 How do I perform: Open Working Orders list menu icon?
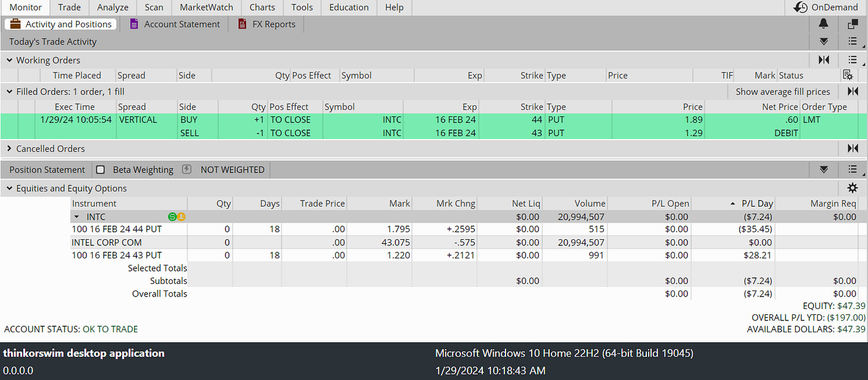[x=852, y=60]
